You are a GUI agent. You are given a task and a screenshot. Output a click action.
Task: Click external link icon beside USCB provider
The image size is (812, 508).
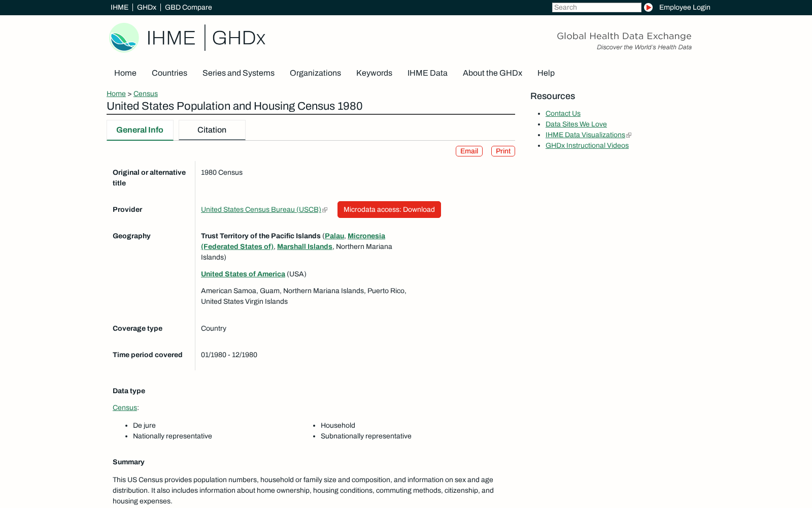(325, 210)
